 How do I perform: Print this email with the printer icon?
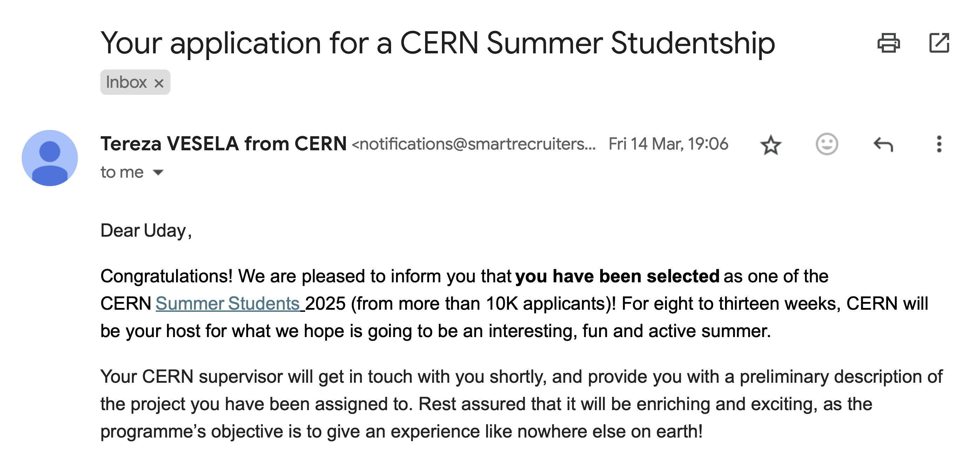[x=888, y=42]
